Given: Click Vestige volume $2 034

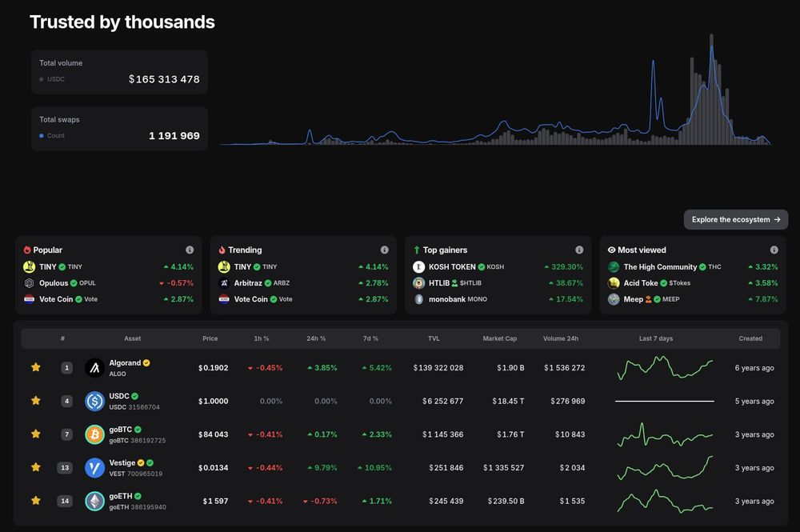Looking at the screenshot, I should coord(572,468).
